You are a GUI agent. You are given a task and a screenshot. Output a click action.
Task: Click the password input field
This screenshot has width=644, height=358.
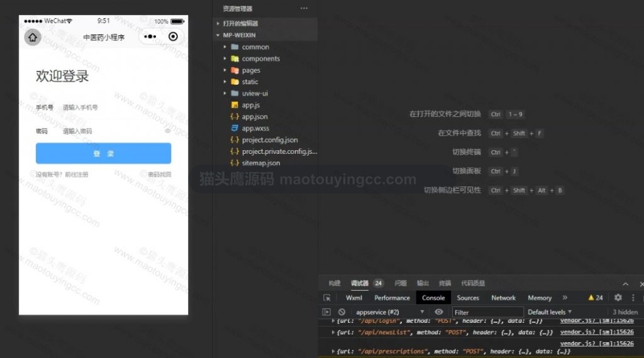point(111,131)
